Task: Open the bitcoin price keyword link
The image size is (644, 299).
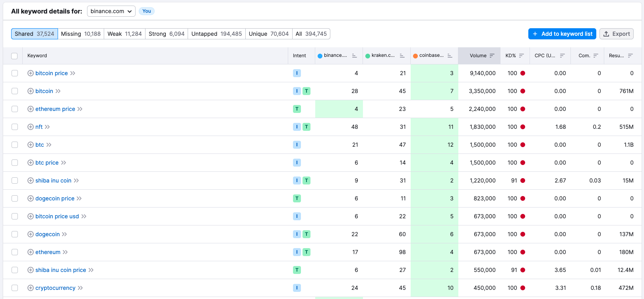Action: point(52,73)
